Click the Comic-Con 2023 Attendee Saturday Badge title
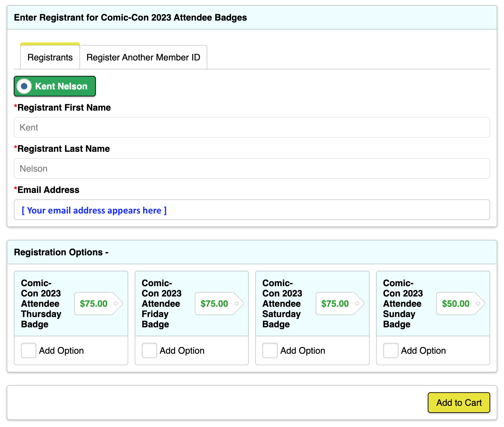This screenshot has width=504, height=427. coord(282,304)
